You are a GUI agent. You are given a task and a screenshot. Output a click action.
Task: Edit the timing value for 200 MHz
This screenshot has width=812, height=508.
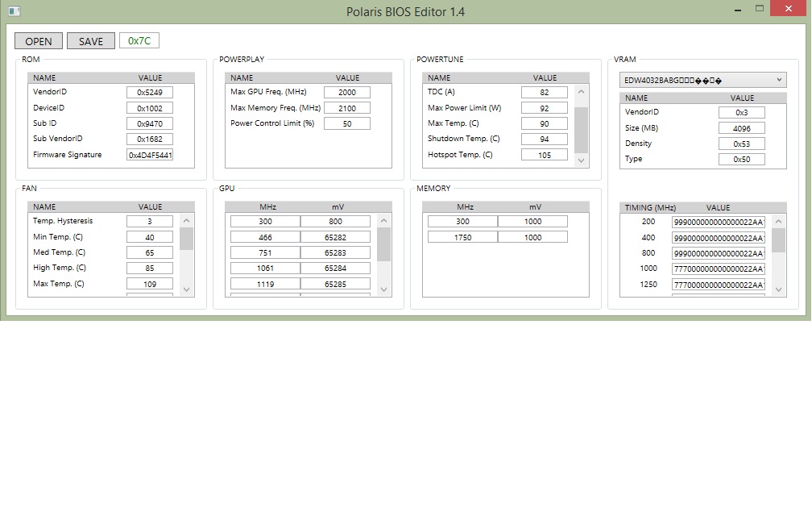point(719,222)
